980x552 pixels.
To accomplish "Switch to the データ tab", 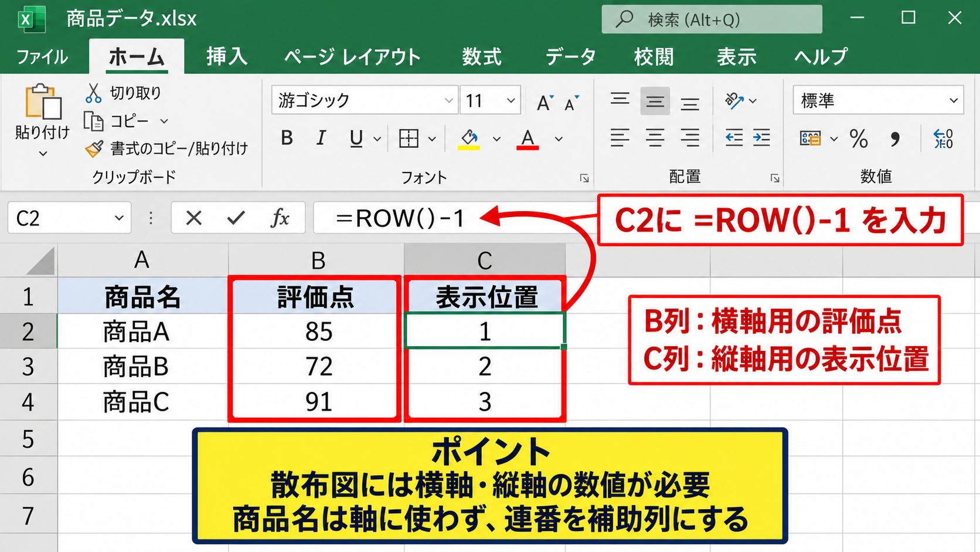I will (x=570, y=57).
